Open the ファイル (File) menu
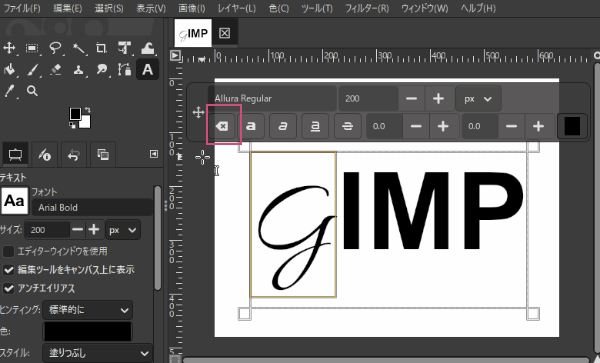 [x=22, y=8]
